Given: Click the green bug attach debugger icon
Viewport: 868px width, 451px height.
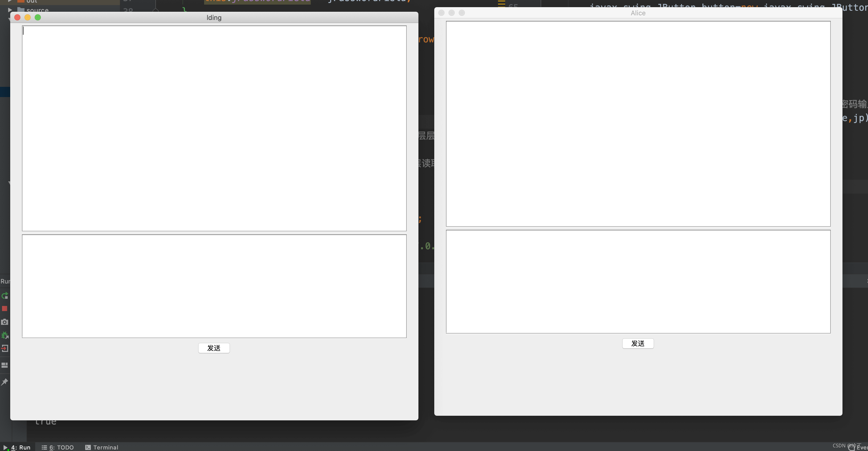Looking at the screenshot, I should (5, 335).
